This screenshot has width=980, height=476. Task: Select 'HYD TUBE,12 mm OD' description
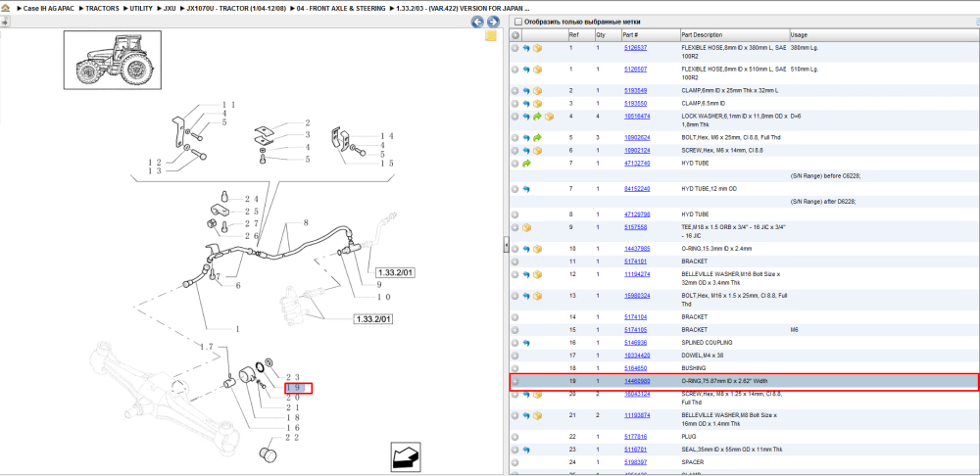pyautogui.click(x=708, y=189)
